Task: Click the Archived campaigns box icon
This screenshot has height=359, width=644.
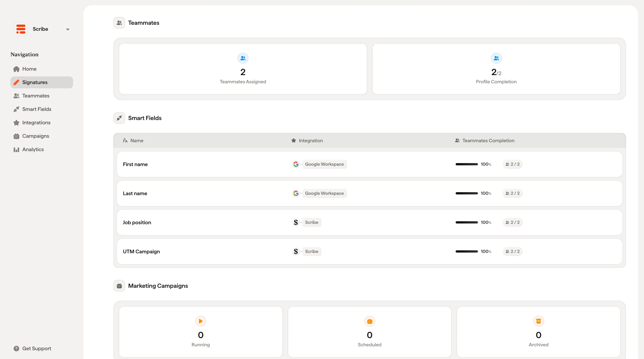Action: [x=539, y=321]
